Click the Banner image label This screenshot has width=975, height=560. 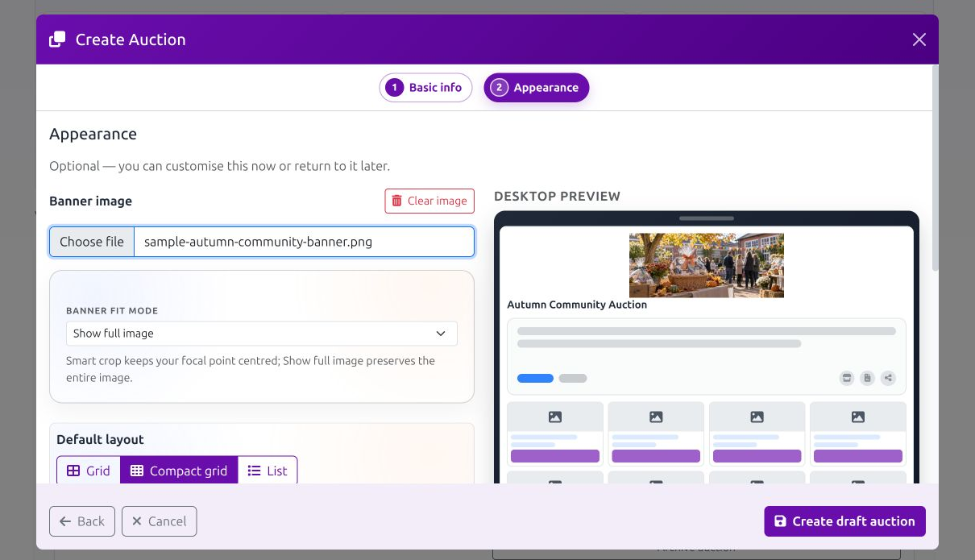click(90, 201)
